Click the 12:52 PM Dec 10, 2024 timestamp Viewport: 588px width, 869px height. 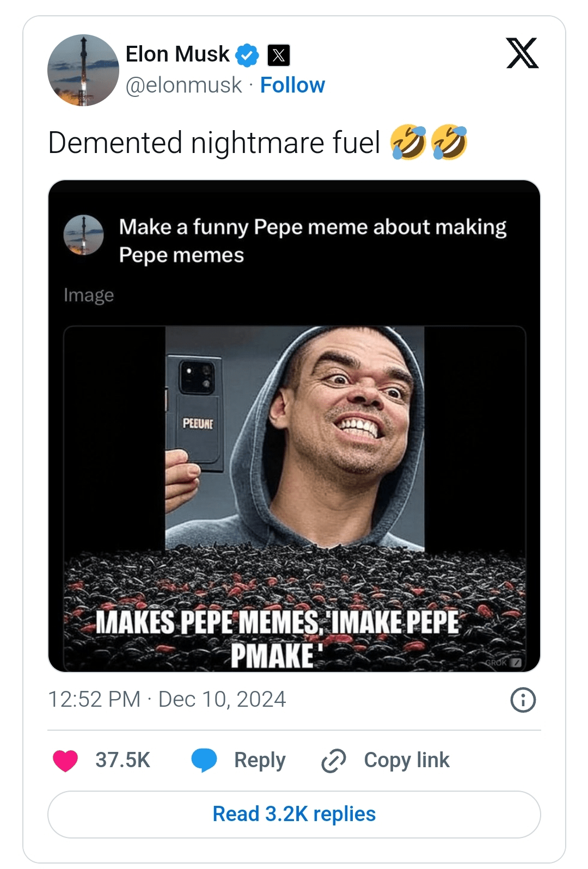[x=167, y=700]
